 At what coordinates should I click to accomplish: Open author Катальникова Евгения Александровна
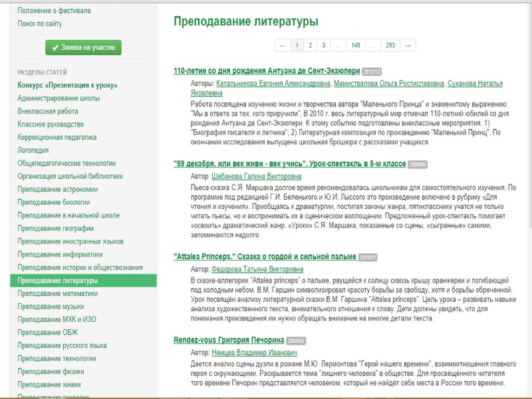click(273, 84)
